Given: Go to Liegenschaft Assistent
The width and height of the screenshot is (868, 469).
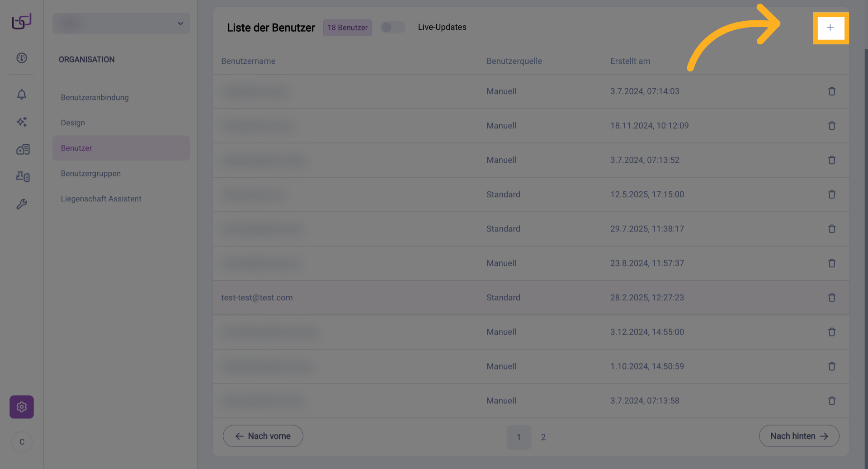Looking at the screenshot, I should pos(101,199).
